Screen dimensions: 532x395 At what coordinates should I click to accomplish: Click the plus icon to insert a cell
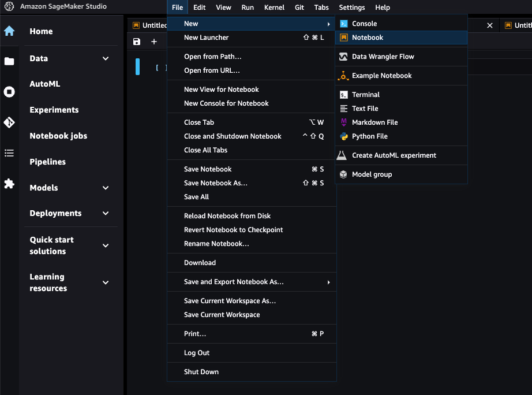(154, 42)
